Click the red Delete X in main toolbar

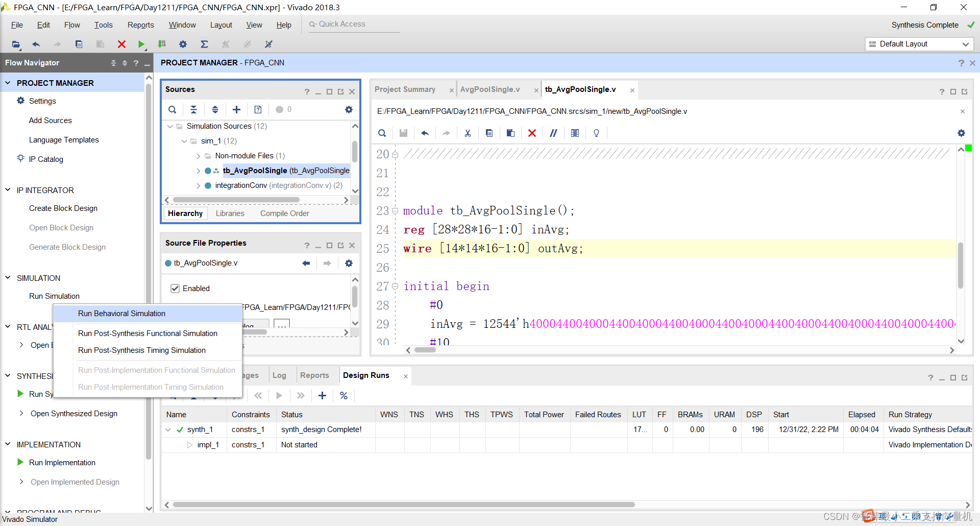click(121, 44)
